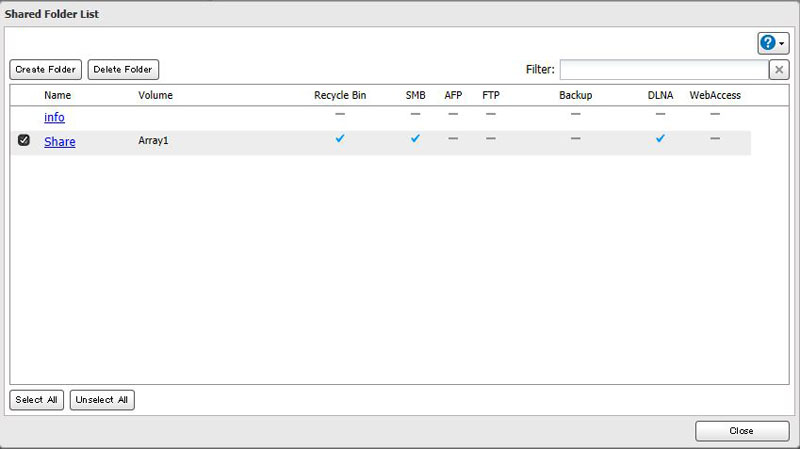
Task: Click info row WebAccess dash
Action: coord(715,114)
